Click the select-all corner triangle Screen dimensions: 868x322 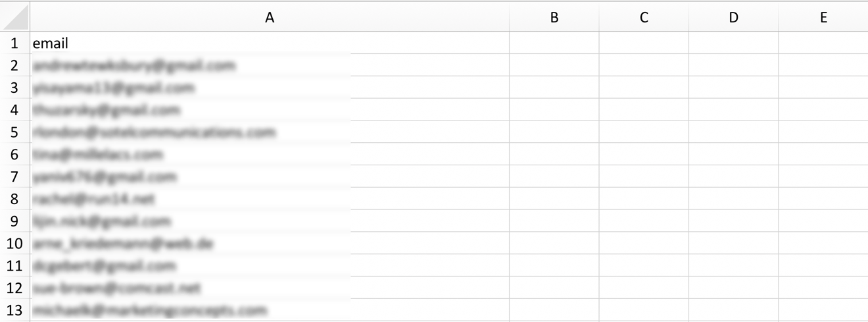coord(15,17)
